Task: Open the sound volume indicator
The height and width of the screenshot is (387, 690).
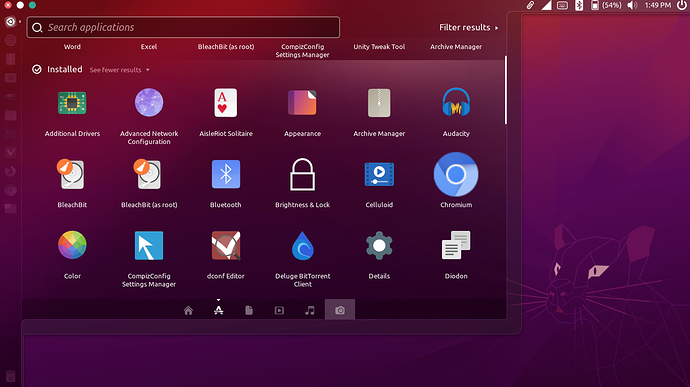Action: (x=632, y=5)
